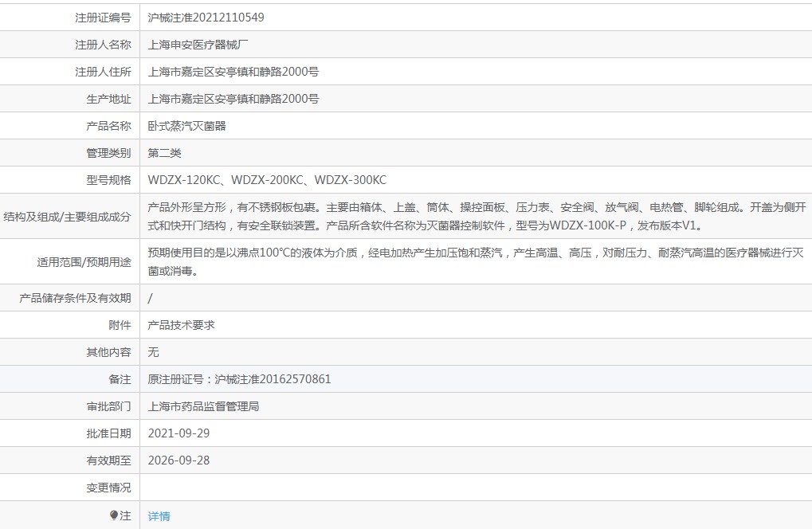Click the 变更情况 label
The height and width of the screenshot is (529, 812).
pos(108,488)
